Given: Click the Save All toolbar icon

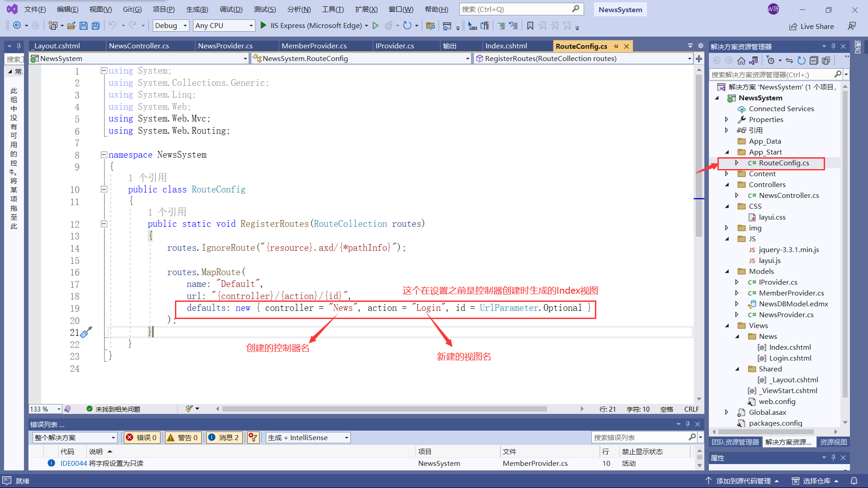Looking at the screenshot, I should coord(95,26).
